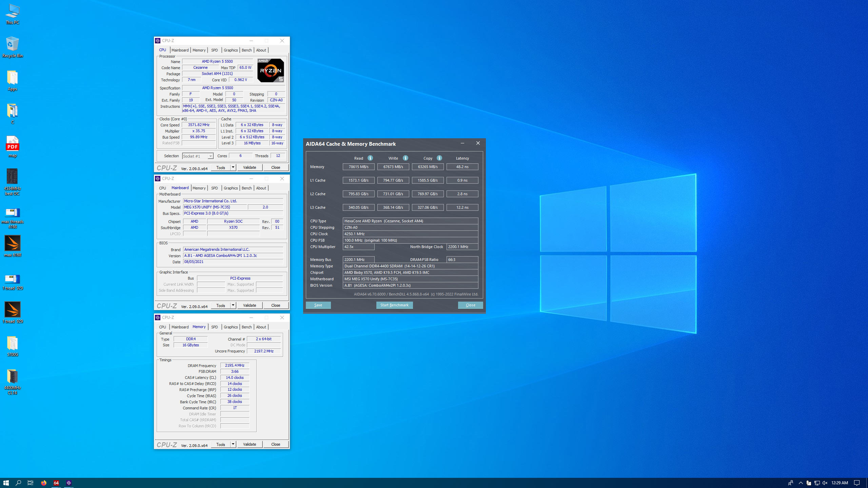
Task: Click the taskbar clock 12:29 AM
Action: point(840,483)
